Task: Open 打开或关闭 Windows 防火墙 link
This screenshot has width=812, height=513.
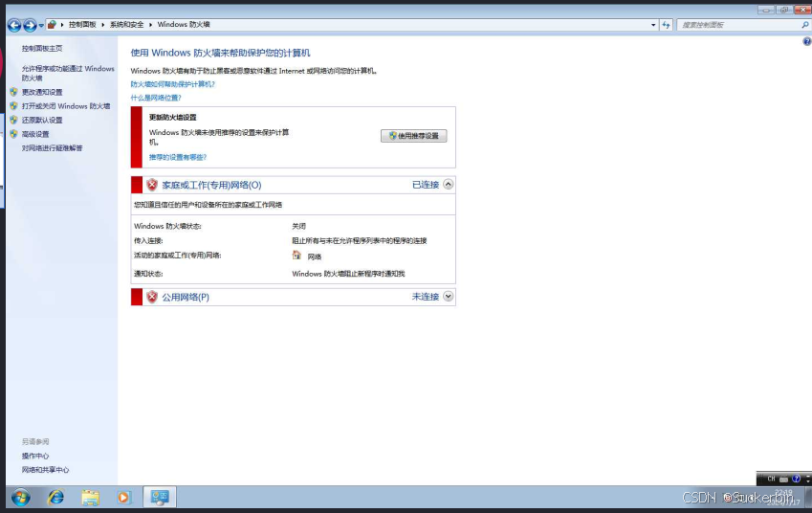Action: pos(66,105)
